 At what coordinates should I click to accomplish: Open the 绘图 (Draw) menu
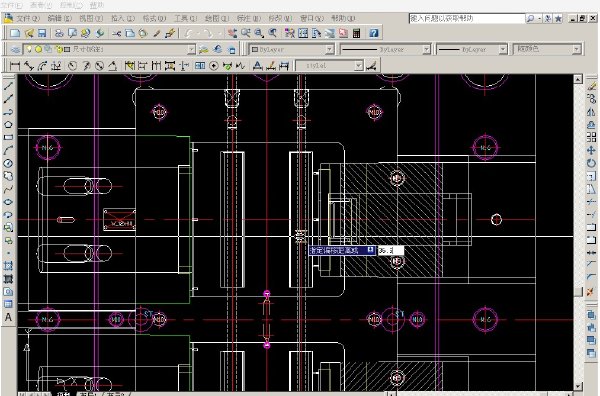(x=217, y=18)
